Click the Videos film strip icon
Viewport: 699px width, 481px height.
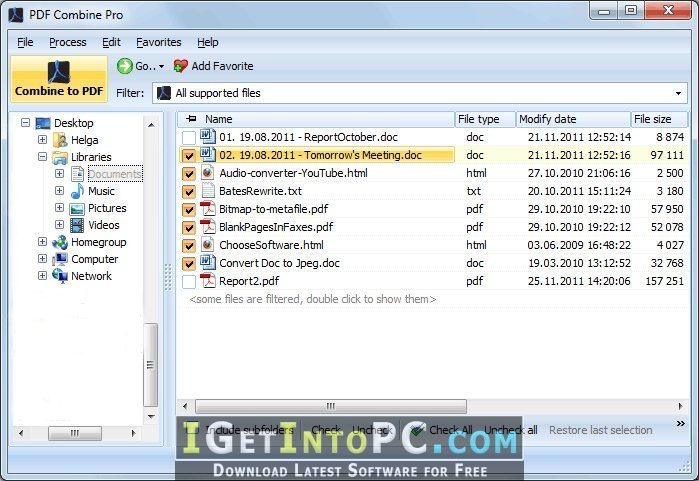coord(77,225)
